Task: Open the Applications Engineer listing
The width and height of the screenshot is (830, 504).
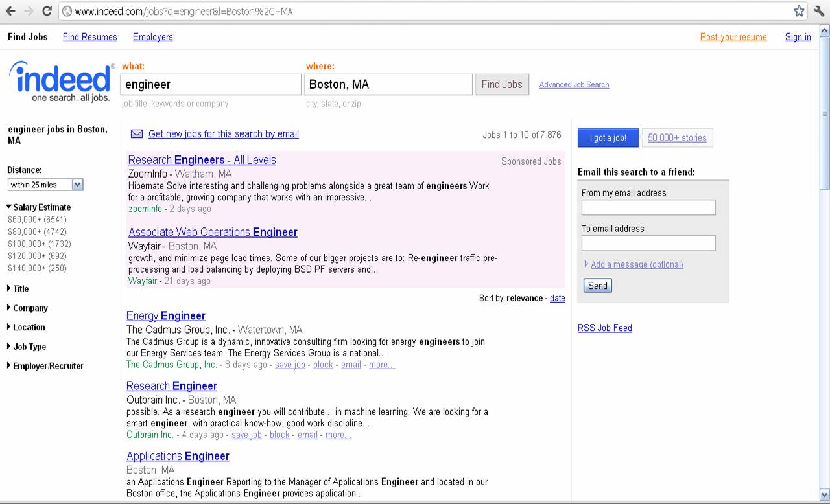Action: (178, 456)
